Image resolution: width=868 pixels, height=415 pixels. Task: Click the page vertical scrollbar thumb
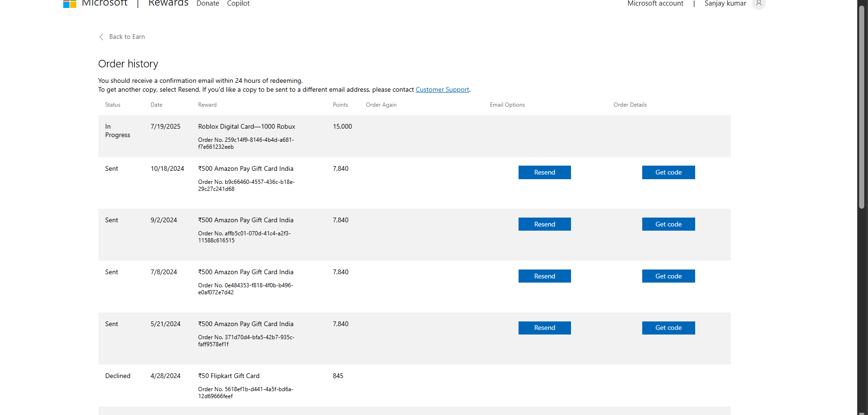[861, 107]
